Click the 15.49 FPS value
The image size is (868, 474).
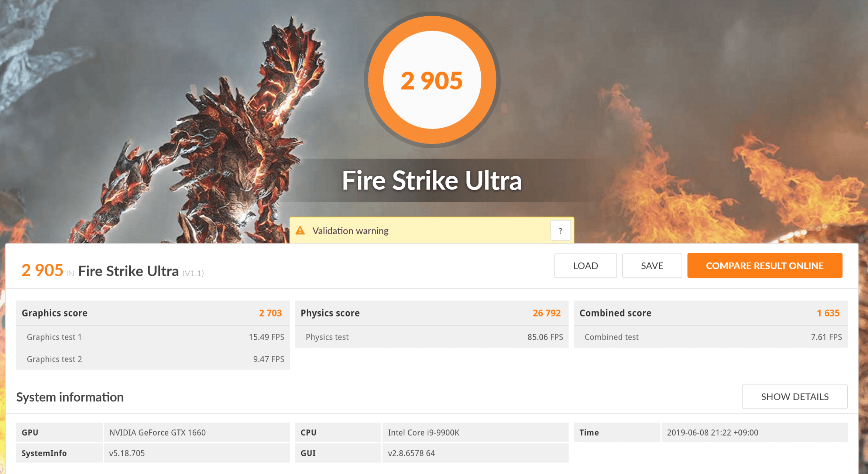(266, 337)
